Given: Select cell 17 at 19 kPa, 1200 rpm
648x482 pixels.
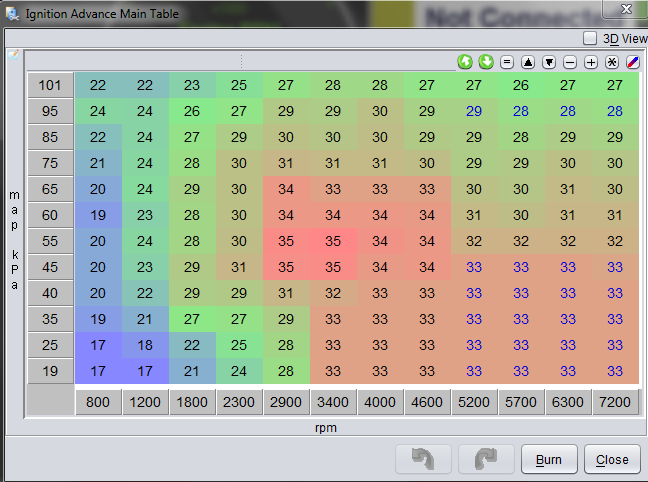Looking at the screenshot, I should [145, 371].
